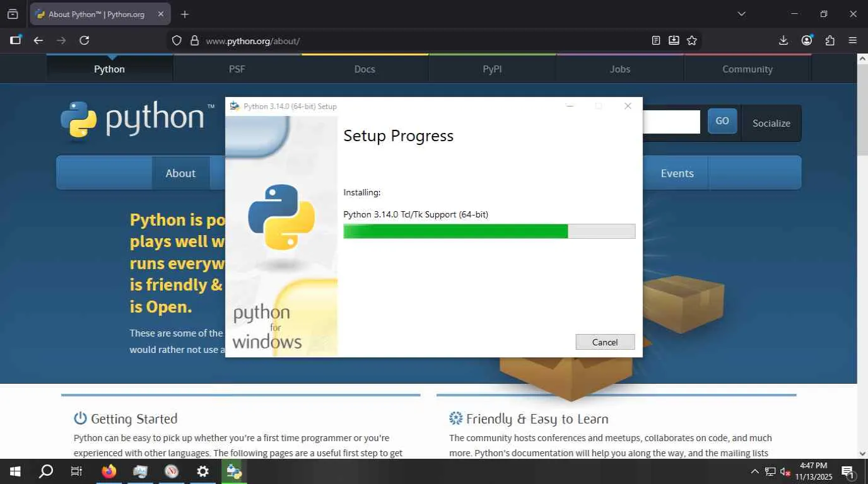Viewport: 868px width, 484px height.
Task: Go back to the previous page
Action: pyautogui.click(x=38, y=40)
